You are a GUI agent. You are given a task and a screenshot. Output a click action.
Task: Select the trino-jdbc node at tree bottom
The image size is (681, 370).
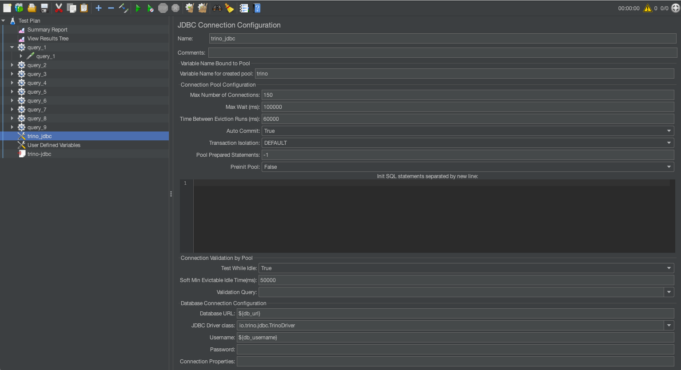coord(39,154)
